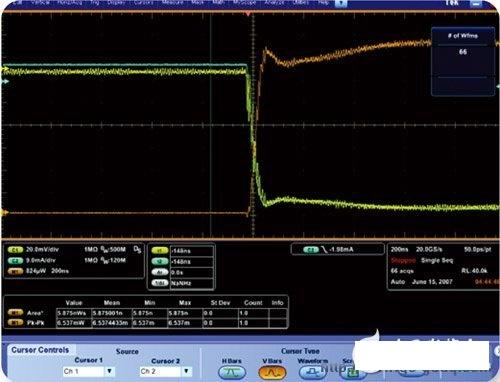
Task: Click the C2 channel badge at 9.0mA/div
Action: pyautogui.click(x=15, y=260)
